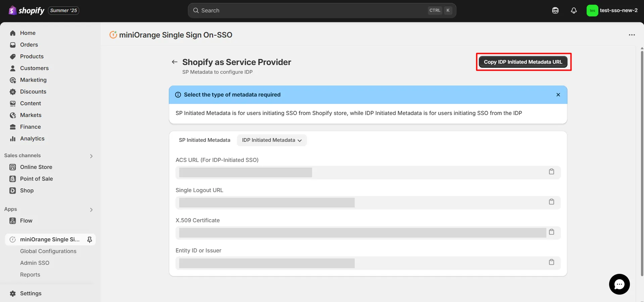Click Copy IDP Initiated Metadata URL button

pyautogui.click(x=523, y=62)
